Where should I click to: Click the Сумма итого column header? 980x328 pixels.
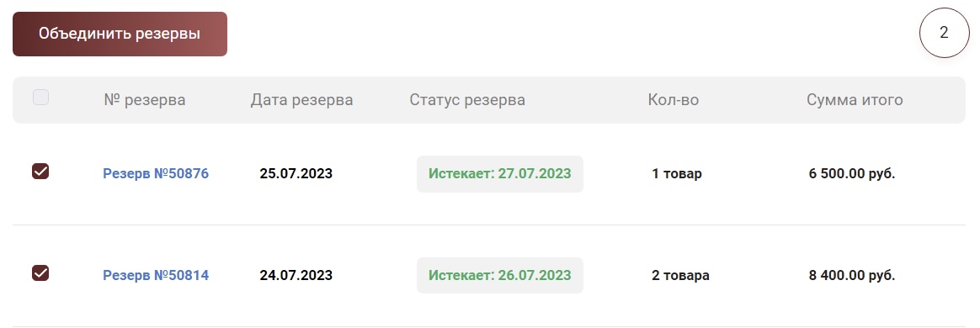coord(855,100)
